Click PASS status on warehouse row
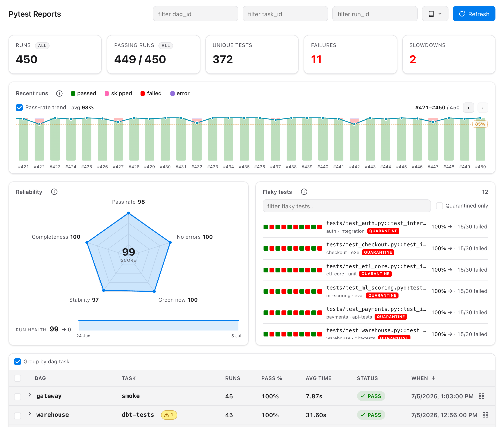The width and height of the screenshot is (504, 427). pyautogui.click(x=371, y=415)
